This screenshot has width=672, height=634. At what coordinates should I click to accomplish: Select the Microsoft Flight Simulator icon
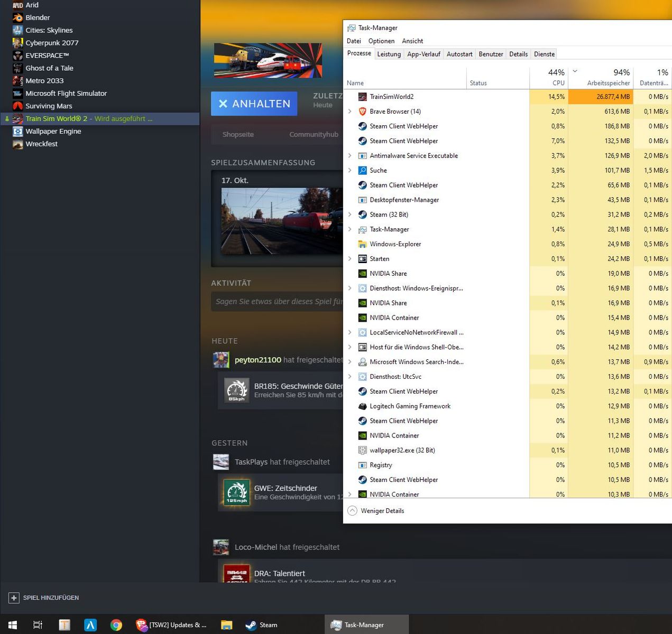[18, 94]
